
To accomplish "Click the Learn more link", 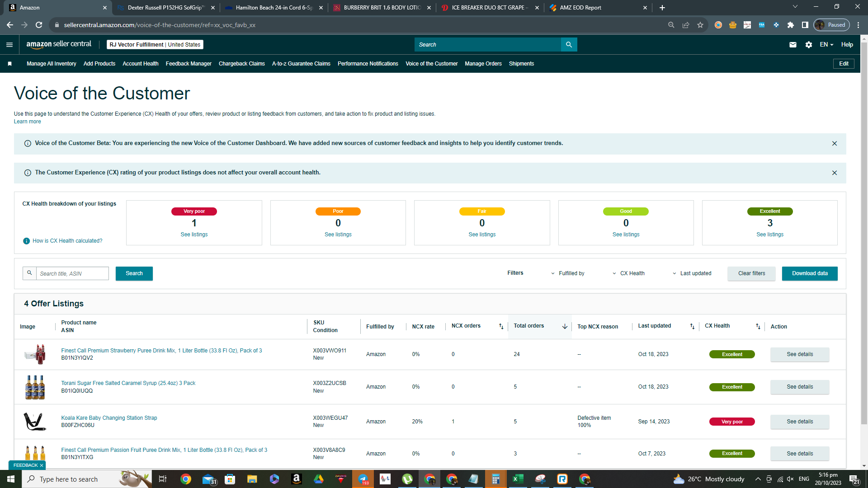I will [x=27, y=122].
